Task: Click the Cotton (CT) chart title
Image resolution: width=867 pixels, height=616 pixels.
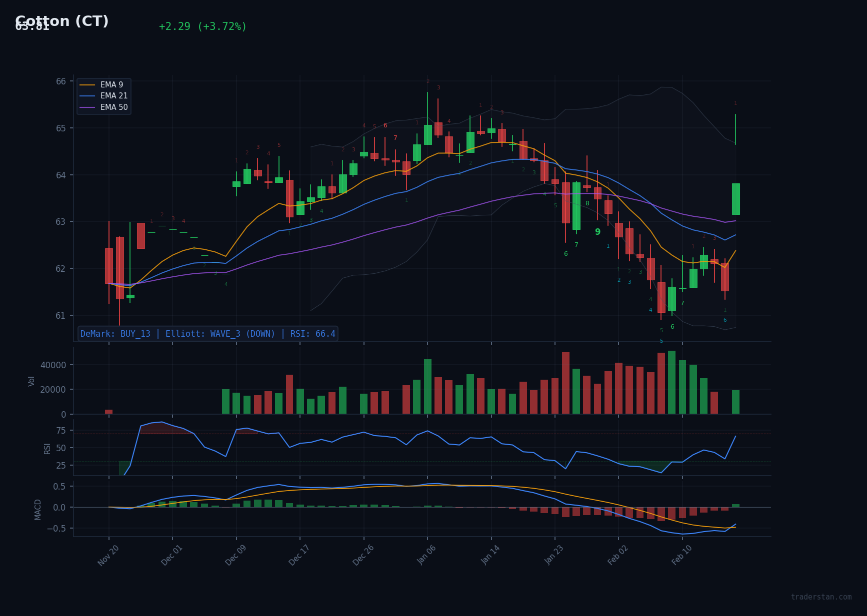Action: pos(62,21)
